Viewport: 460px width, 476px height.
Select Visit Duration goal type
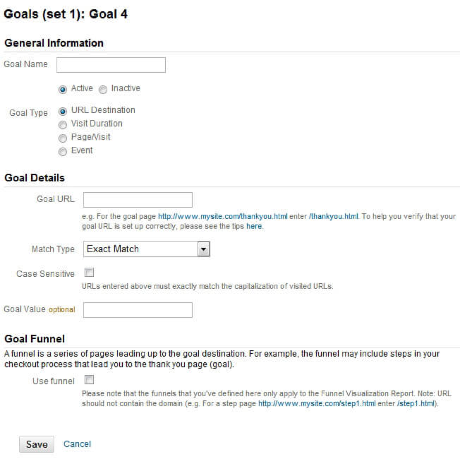62,124
